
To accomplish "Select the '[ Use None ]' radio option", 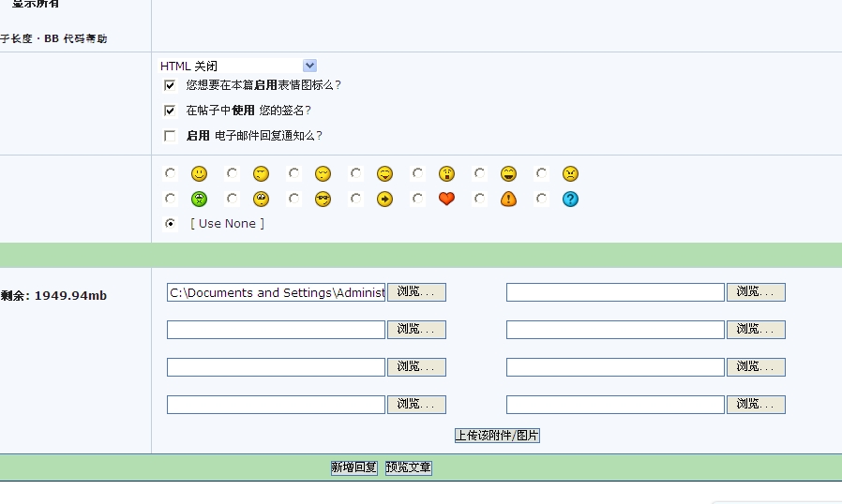I will point(170,224).
